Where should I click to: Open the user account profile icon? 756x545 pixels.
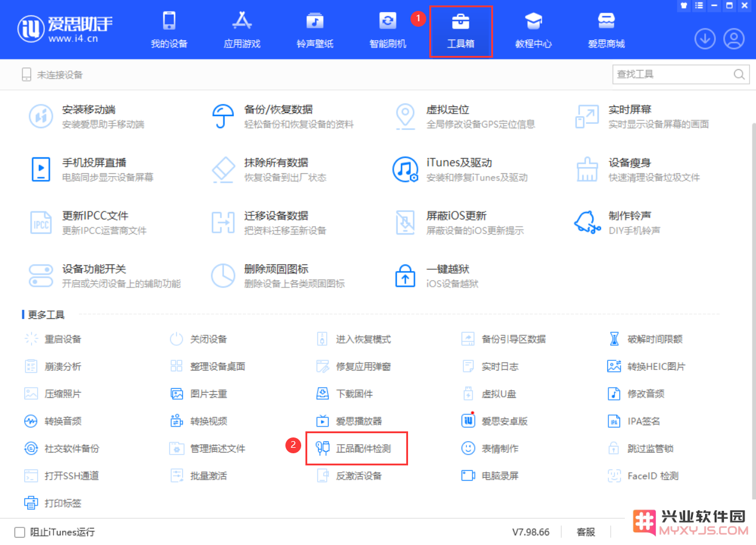point(734,39)
